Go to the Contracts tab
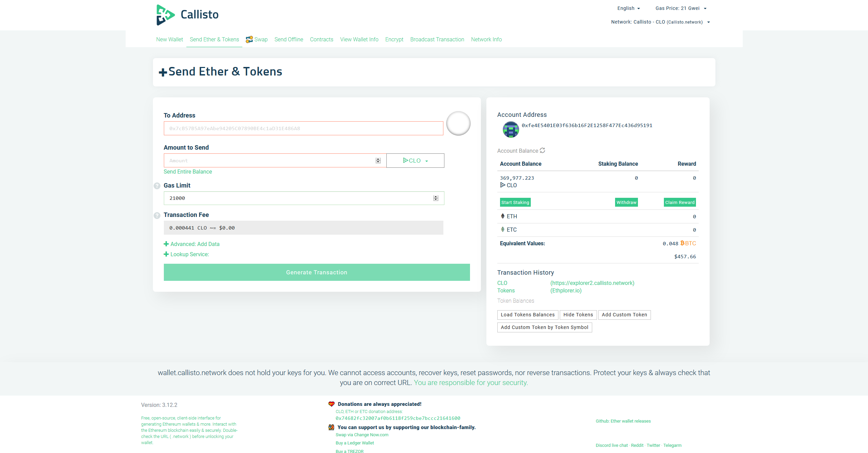This screenshot has width=868, height=453. [x=322, y=39]
